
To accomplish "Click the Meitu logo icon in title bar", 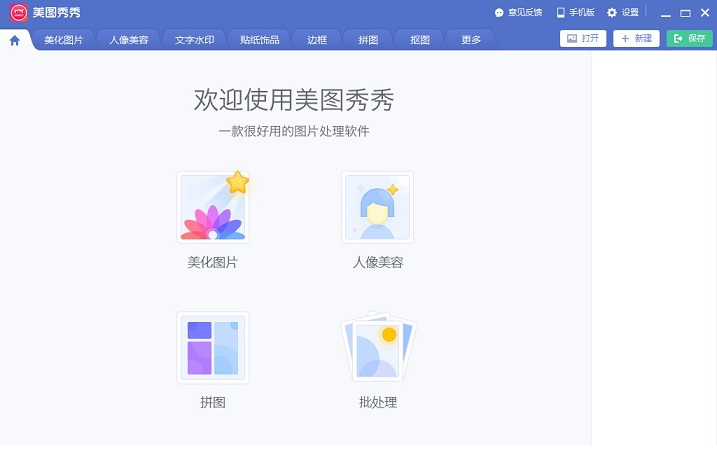I will coord(18,12).
